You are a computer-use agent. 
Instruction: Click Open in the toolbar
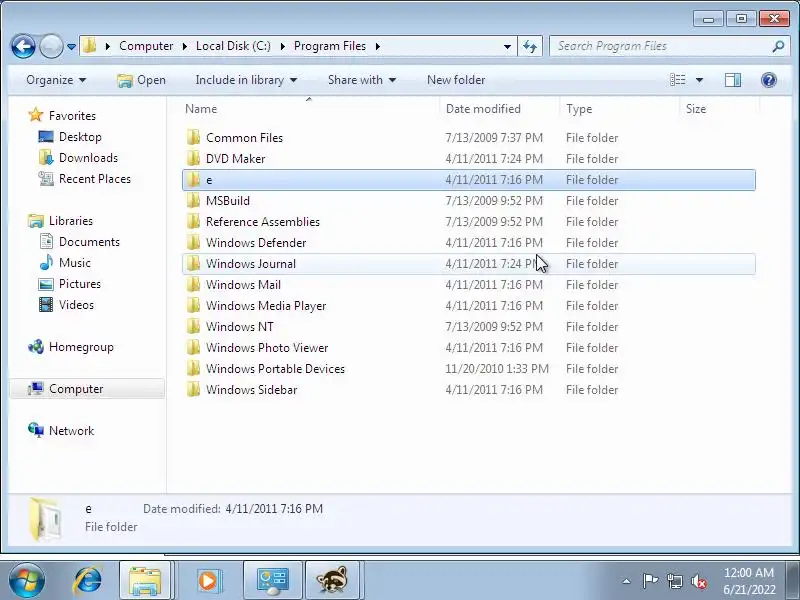pos(141,80)
